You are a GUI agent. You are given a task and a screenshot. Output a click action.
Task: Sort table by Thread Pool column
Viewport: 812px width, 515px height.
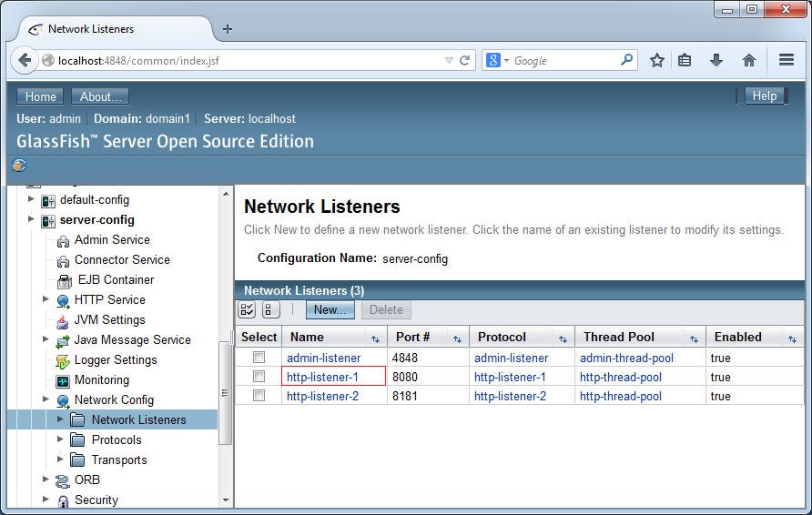(x=694, y=339)
